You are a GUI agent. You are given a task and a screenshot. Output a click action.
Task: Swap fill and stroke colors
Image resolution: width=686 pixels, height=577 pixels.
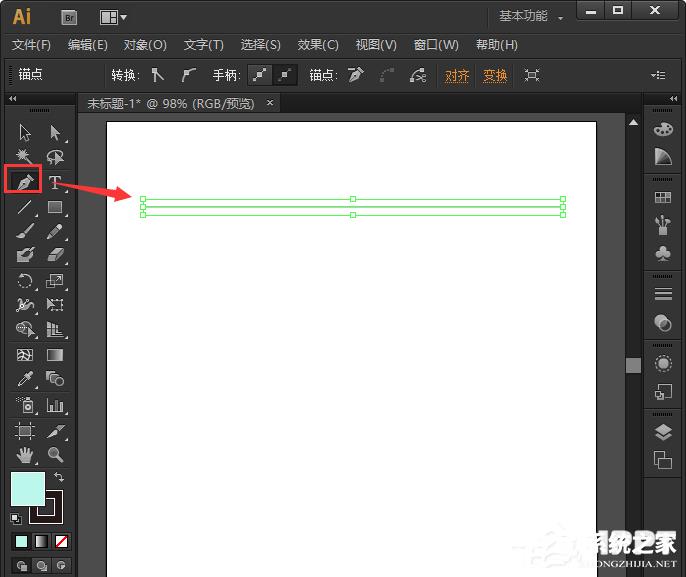[59, 476]
